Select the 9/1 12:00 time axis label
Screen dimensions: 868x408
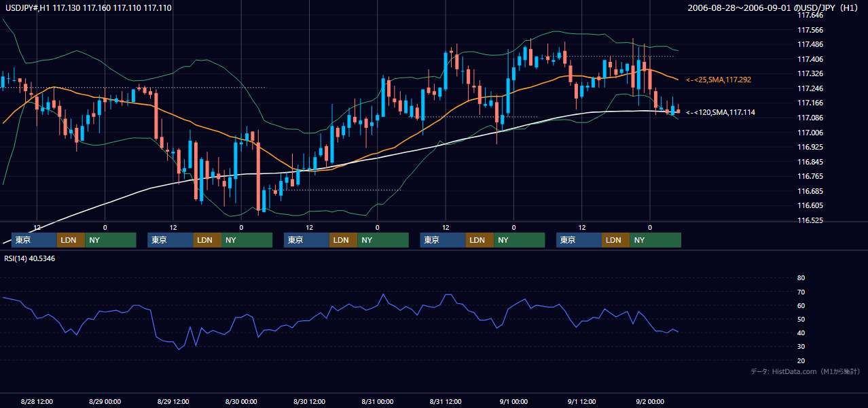(582, 401)
